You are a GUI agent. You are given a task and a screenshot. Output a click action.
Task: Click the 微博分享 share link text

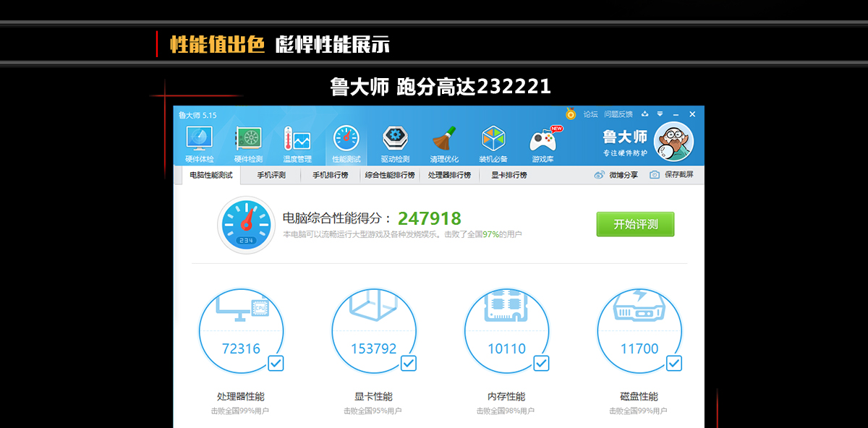tap(624, 175)
